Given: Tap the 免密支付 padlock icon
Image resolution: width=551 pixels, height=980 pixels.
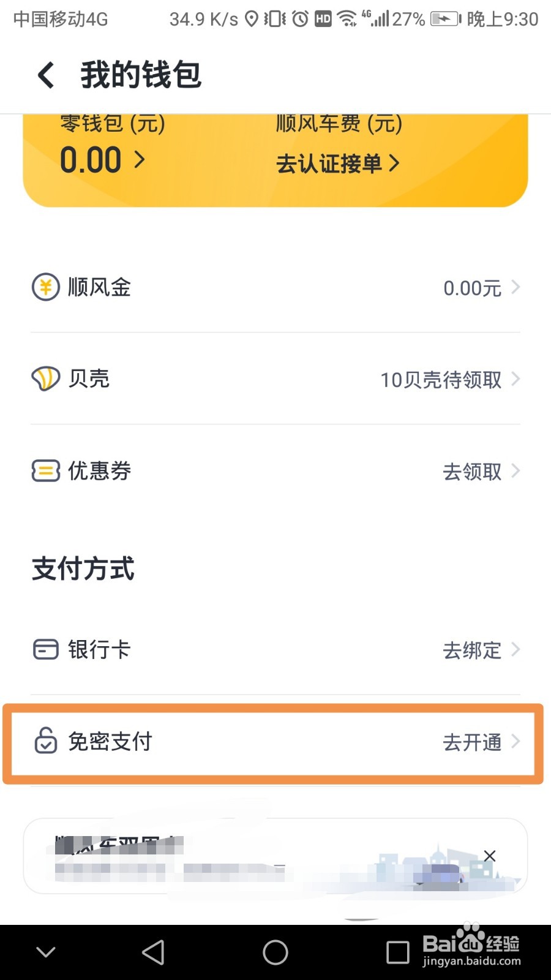Looking at the screenshot, I should point(46,740).
